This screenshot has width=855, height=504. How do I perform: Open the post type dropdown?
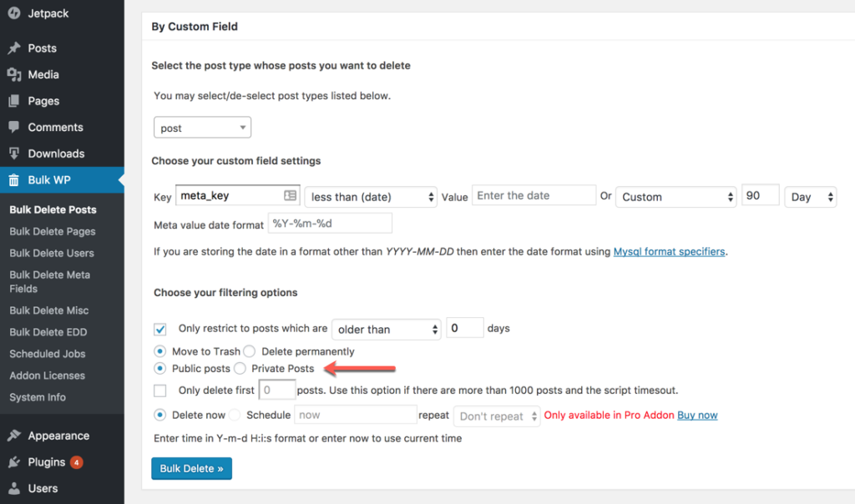pyautogui.click(x=202, y=127)
